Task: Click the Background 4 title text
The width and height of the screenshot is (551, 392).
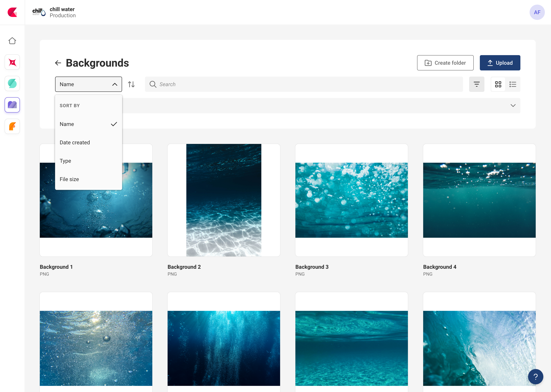Action: tap(439, 267)
